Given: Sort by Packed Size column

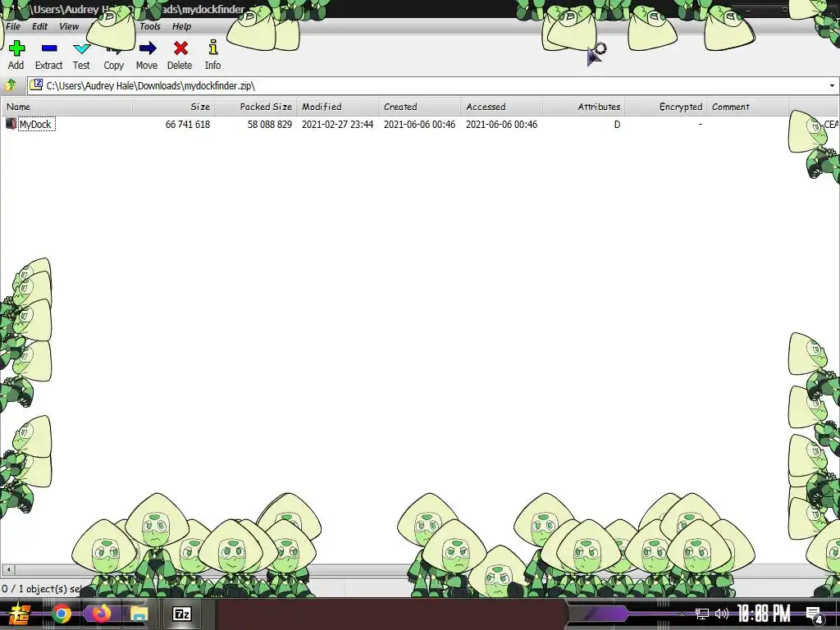Looking at the screenshot, I should point(256,107).
